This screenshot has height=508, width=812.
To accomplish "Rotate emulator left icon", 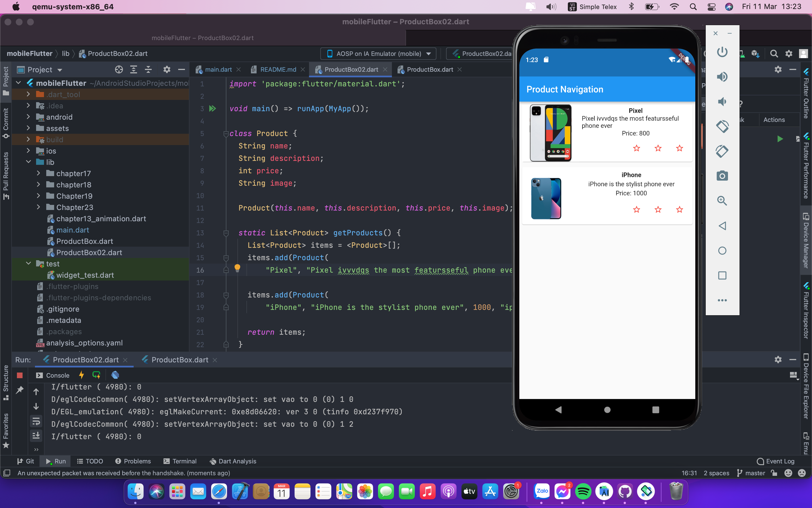I will pyautogui.click(x=722, y=126).
